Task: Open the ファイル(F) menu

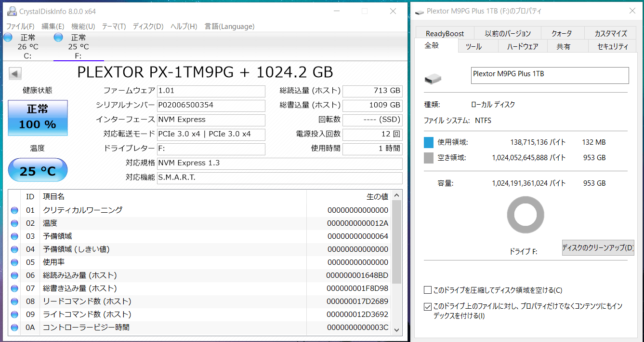Action: pos(20,27)
